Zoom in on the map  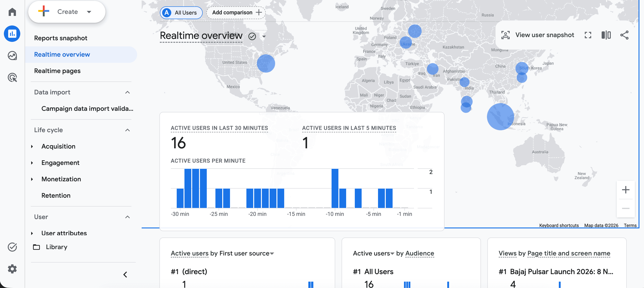[x=626, y=190]
